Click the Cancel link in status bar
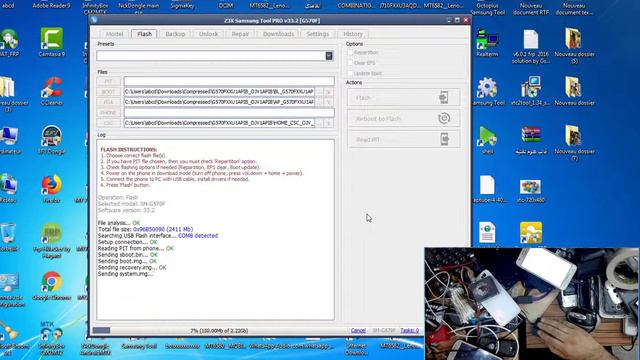The image size is (640, 360). click(x=358, y=330)
